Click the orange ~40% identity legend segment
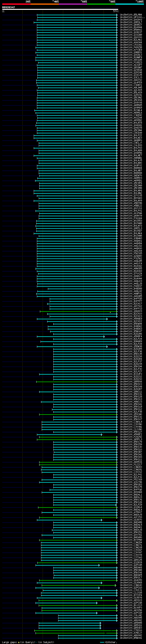Viewport: 146px width, 644px height. pyautogui.click(x=45, y=4)
